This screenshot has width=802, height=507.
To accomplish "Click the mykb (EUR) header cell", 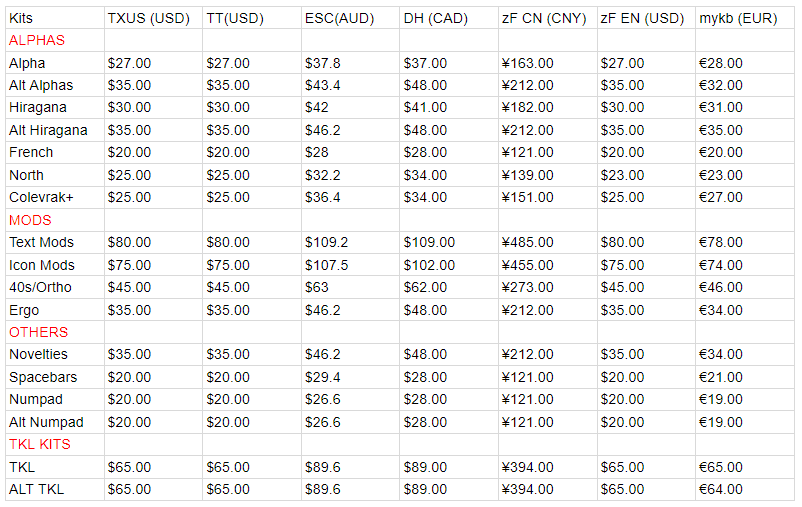I will pos(738,18).
